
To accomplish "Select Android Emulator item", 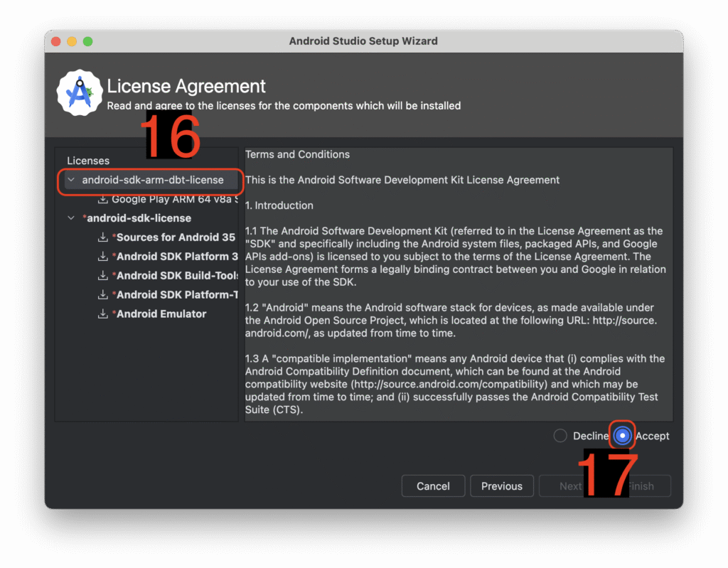I will pyautogui.click(x=159, y=314).
